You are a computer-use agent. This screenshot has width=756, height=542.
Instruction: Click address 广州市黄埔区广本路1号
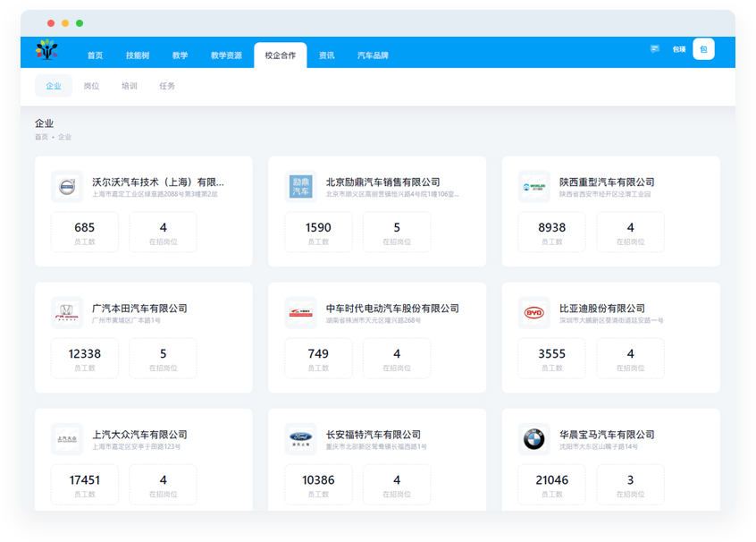126,320
